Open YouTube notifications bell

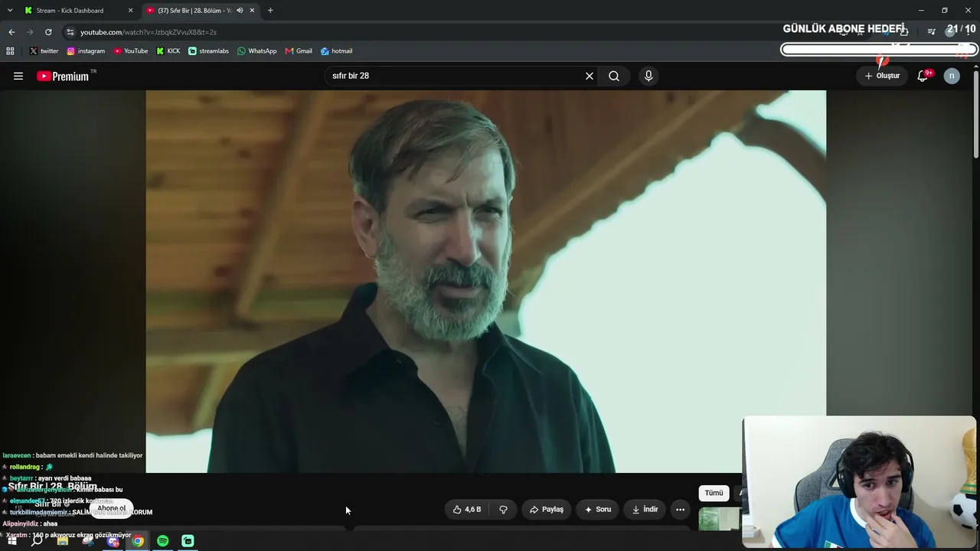[x=923, y=76]
